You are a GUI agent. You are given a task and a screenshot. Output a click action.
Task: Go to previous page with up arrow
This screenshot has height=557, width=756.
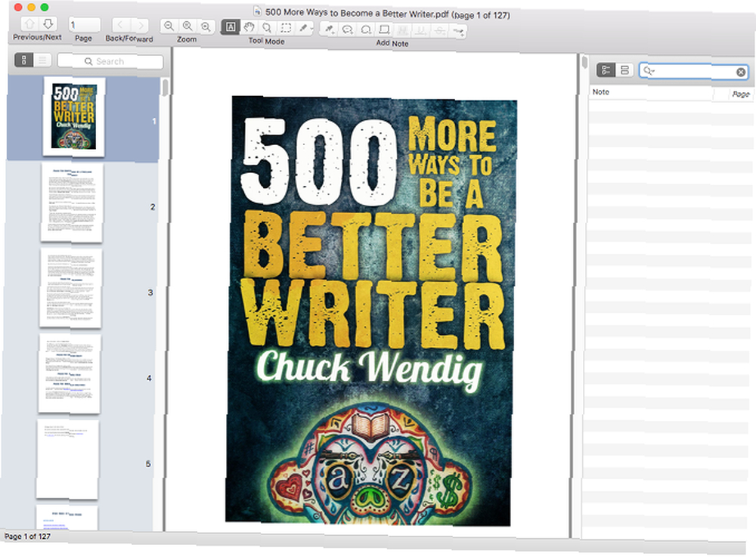click(30, 23)
